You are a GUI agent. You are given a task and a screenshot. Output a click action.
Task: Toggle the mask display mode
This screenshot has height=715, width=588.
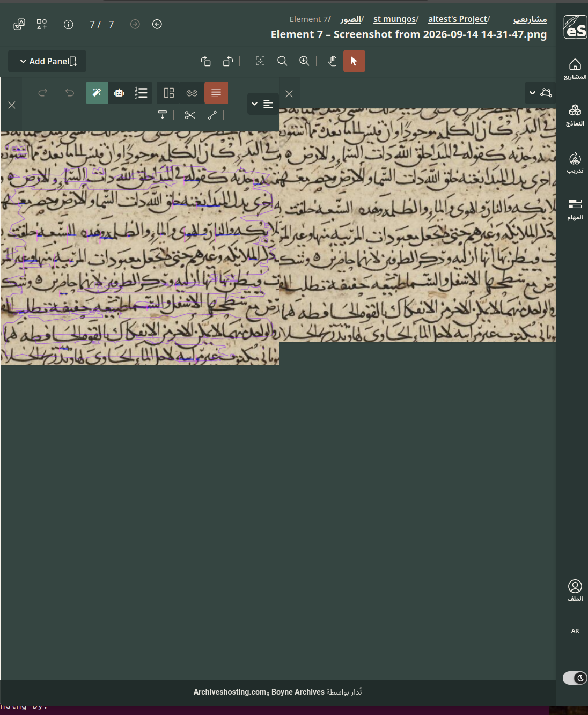click(192, 93)
